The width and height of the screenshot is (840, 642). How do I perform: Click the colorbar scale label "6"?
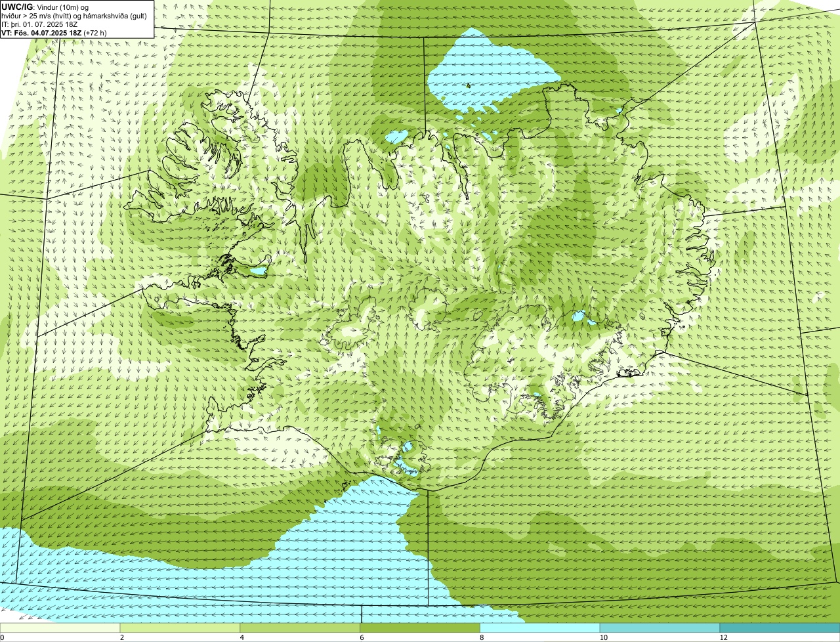click(x=362, y=637)
